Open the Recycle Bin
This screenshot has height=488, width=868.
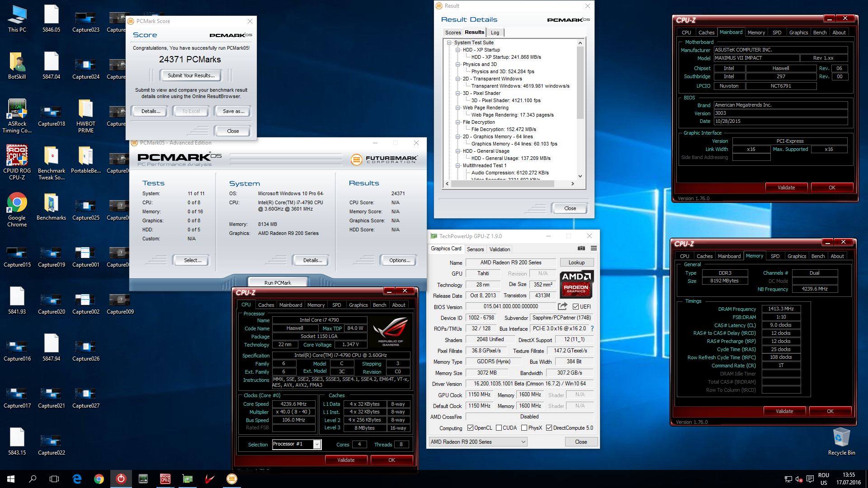click(841, 441)
